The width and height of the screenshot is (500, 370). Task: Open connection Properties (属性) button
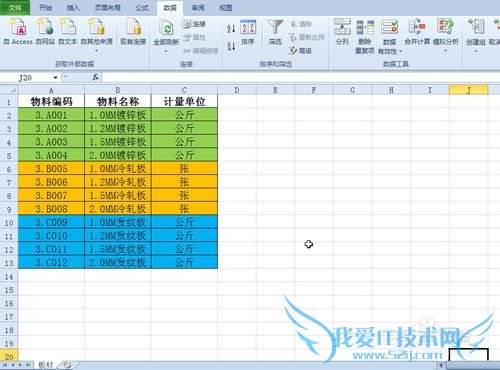click(x=194, y=37)
